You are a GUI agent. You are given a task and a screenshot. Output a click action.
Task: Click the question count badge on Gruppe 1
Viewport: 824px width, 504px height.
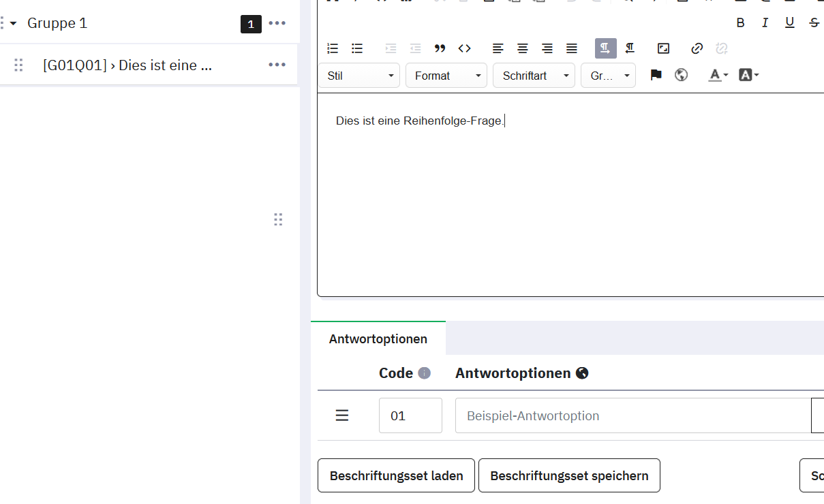click(251, 25)
